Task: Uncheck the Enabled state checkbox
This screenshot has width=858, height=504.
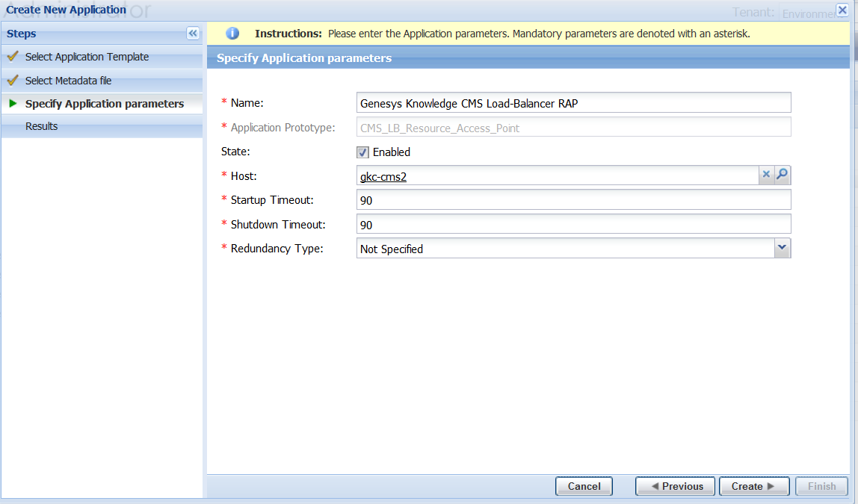Action: pyautogui.click(x=362, y=152)
